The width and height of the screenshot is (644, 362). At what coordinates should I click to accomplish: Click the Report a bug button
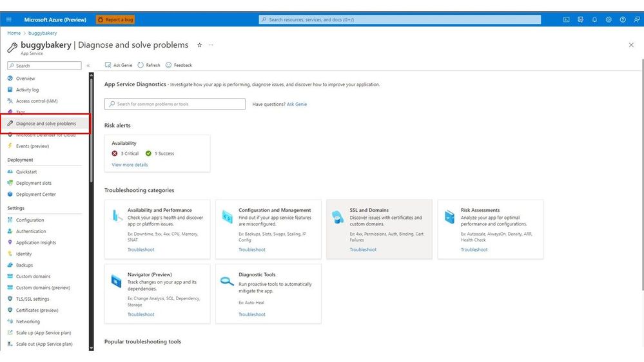115,19
